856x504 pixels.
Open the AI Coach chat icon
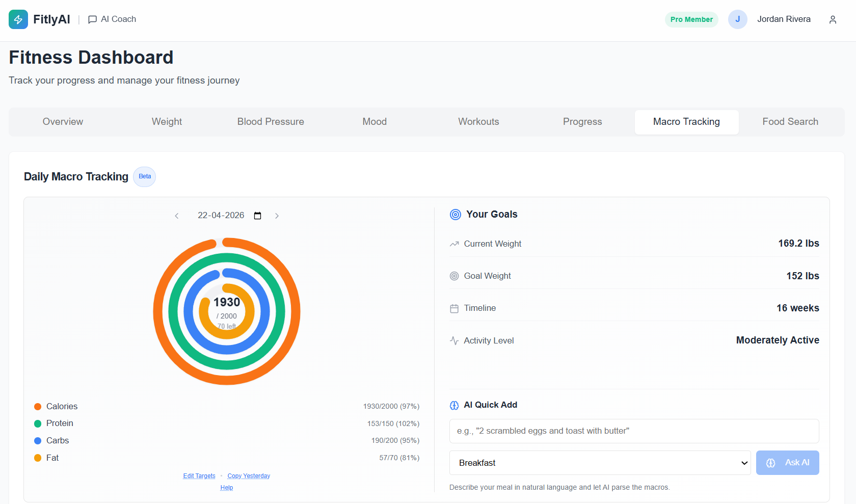(x=92, y=19)
